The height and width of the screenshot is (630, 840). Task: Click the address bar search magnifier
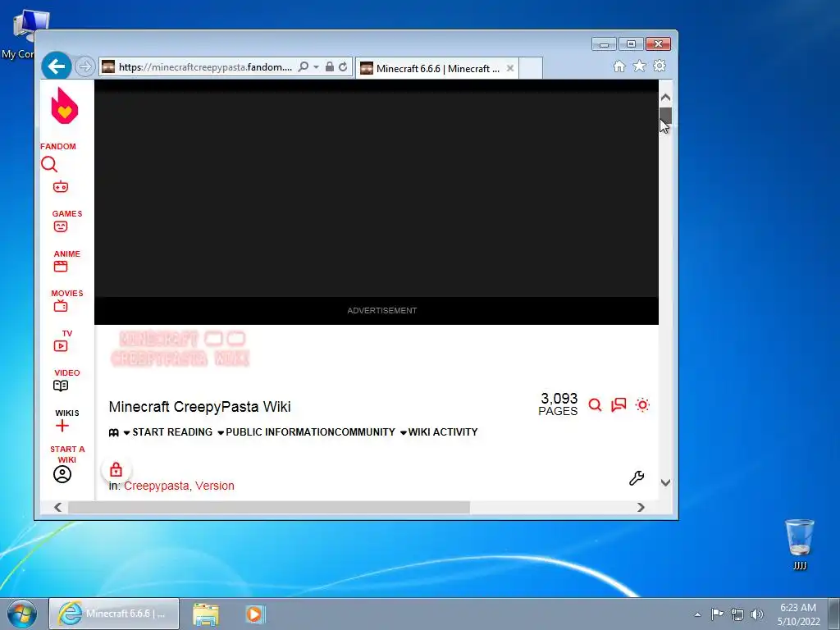point(304,67)
